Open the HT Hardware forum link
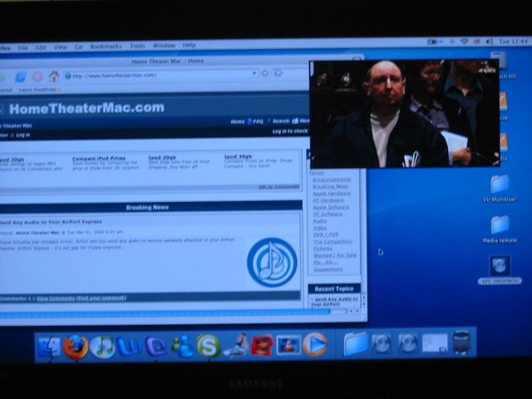This screenshot has width=532, height=399. [328, 200]
